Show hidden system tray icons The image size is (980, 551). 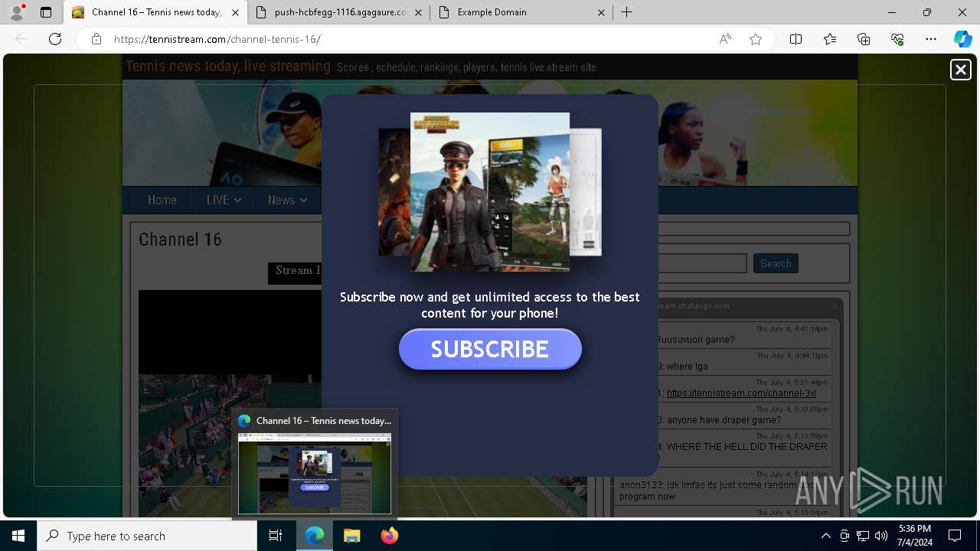[x=825, y=536]
